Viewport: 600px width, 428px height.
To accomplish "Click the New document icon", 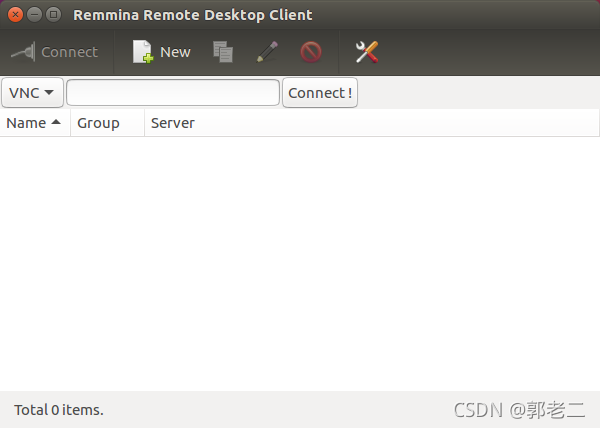I will (143, 52).
